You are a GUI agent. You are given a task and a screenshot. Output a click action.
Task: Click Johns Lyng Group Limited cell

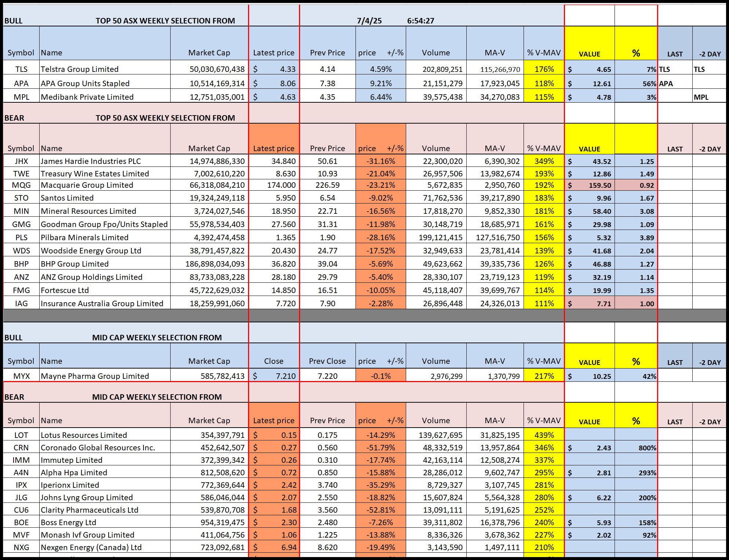(105, 497)
